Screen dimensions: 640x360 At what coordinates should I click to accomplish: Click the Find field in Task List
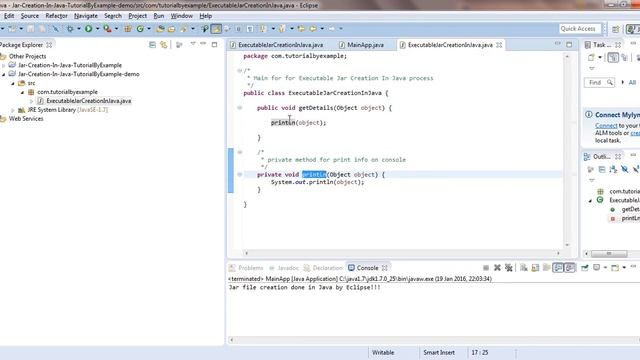click(x=599, y=82)
